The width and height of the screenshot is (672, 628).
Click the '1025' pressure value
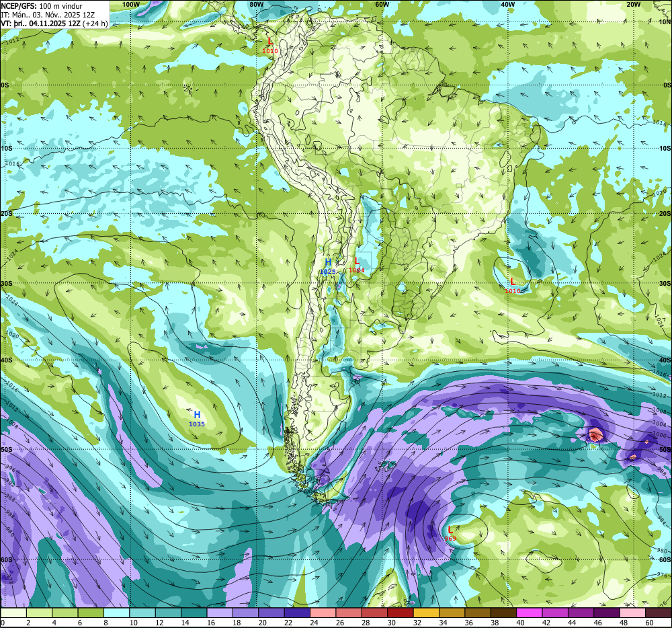coord(328,272)
